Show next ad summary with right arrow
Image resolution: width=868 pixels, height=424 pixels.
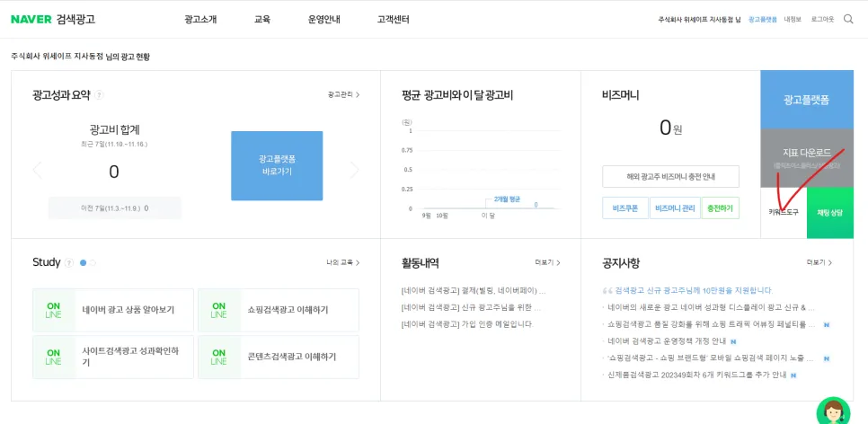[355, 171]
